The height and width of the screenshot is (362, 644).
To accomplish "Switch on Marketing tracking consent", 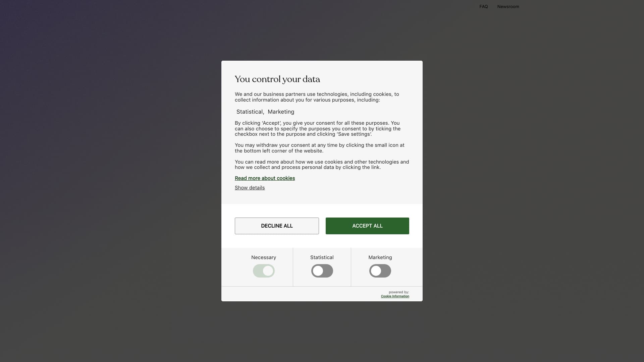I will [380, 270].
